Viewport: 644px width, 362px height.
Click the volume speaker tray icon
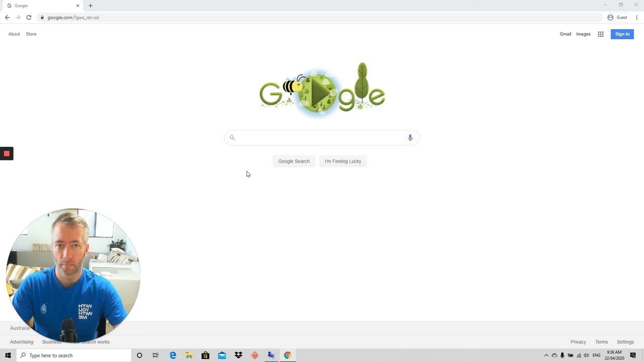(x=586, y=355)
